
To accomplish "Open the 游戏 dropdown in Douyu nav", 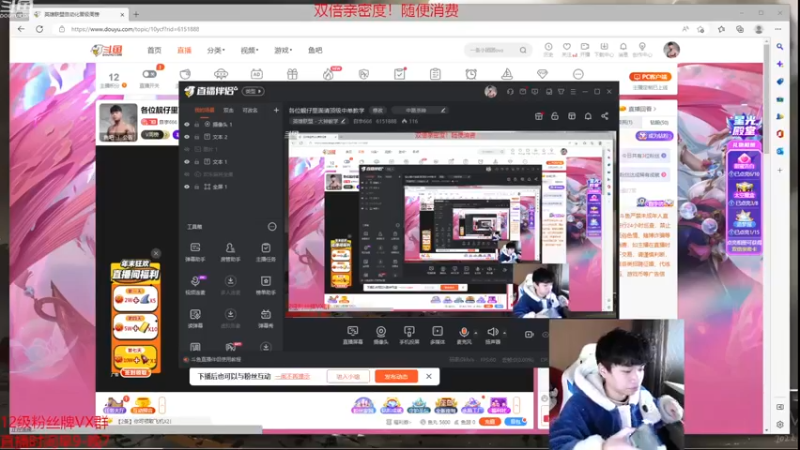I will point(283,51).
